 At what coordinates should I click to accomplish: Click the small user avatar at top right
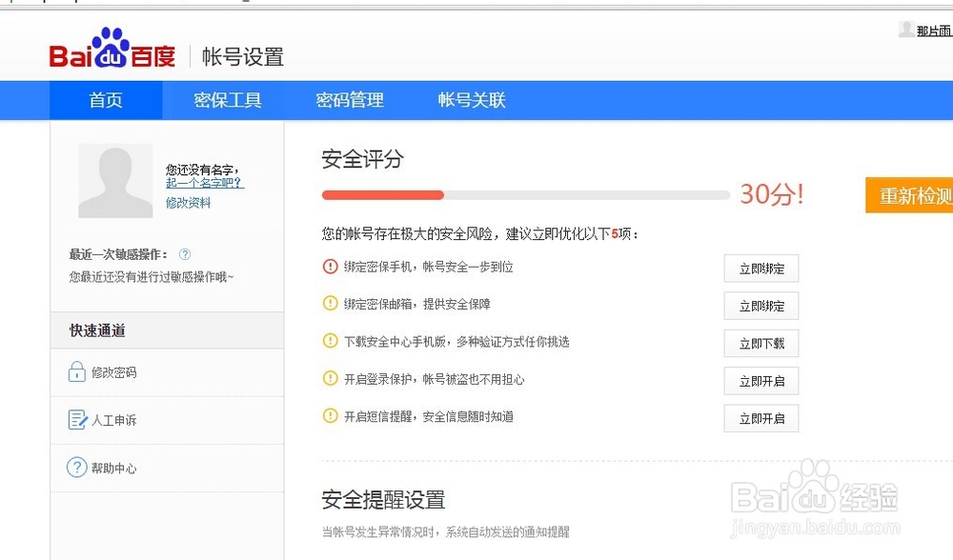pyautogui.click(x=906, y=30)
